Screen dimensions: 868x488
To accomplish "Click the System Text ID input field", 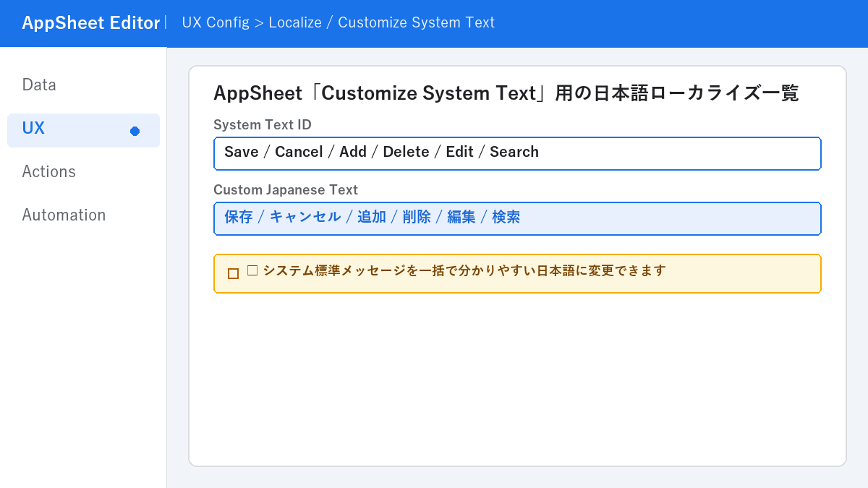I will pos(517,153).
